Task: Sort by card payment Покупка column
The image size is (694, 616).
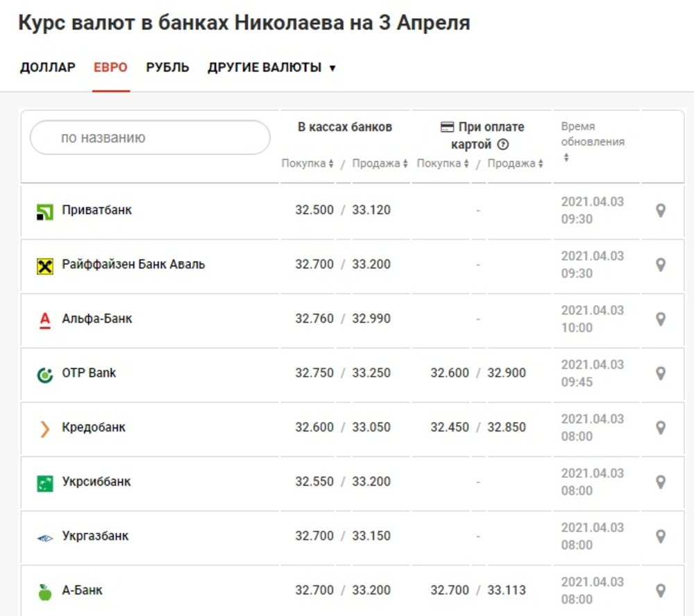Action: [443, 163]
